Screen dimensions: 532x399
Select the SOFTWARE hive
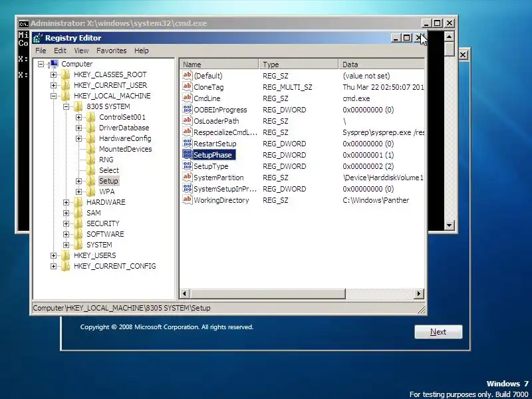(105, 234)
